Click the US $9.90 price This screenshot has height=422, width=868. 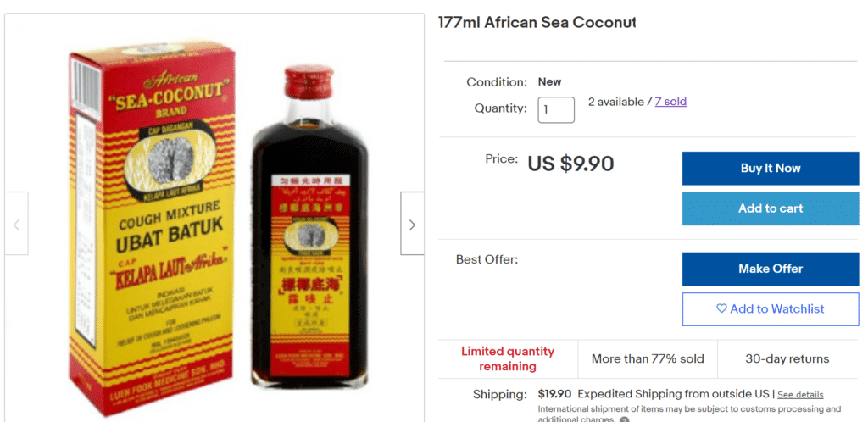570,164
